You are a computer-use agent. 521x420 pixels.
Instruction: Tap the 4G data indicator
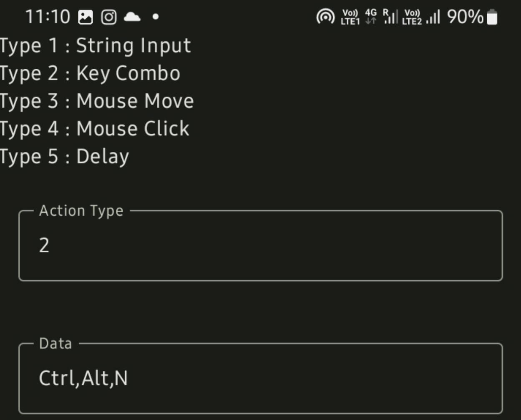371,17
